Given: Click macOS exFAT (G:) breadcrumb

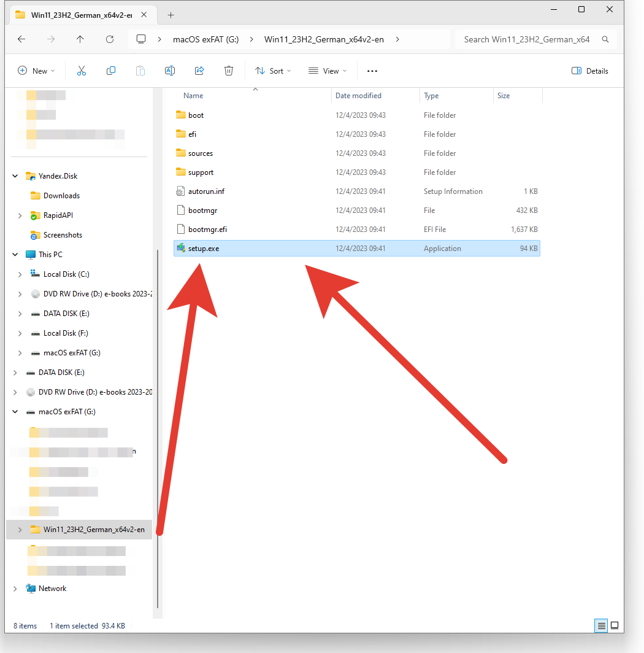Looking at the screenshot, I should [x=205, y=39].
